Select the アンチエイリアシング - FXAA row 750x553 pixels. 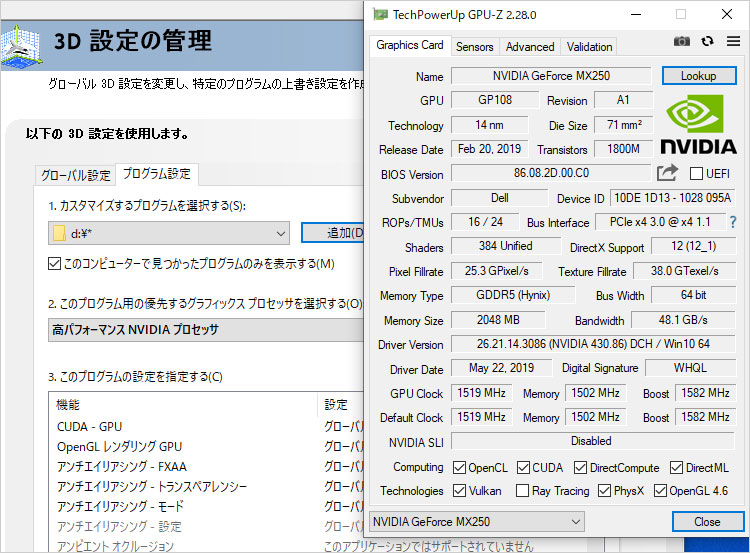click(208, 466)
